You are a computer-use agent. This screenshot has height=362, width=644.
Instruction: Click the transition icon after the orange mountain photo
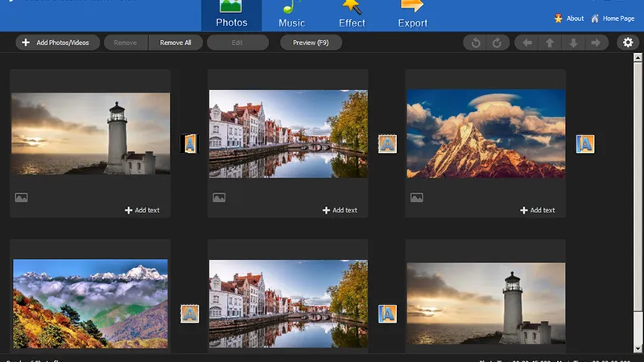[585, 144]
